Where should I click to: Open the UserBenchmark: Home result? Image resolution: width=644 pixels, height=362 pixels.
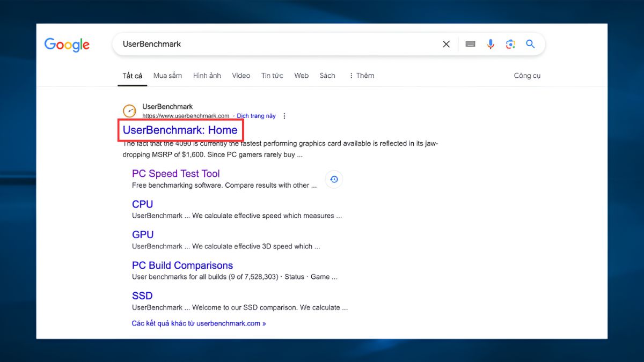click(x=180, y=130)
